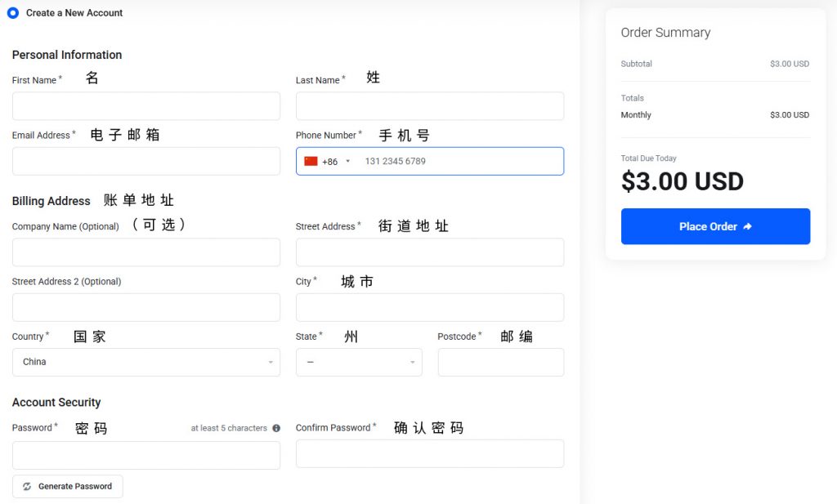
Task: Click the City input field
Action: click(429, 307)
